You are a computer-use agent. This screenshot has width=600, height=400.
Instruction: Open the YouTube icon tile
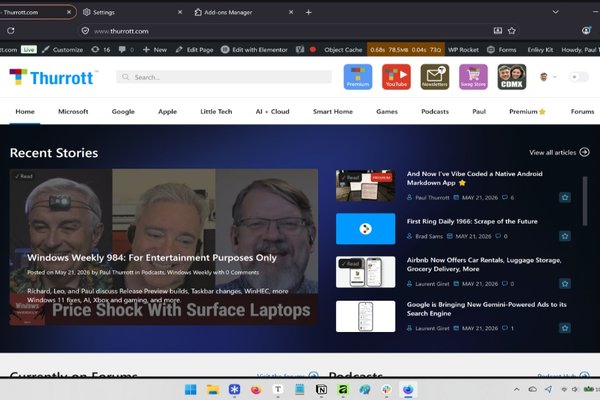pos(396,77)
